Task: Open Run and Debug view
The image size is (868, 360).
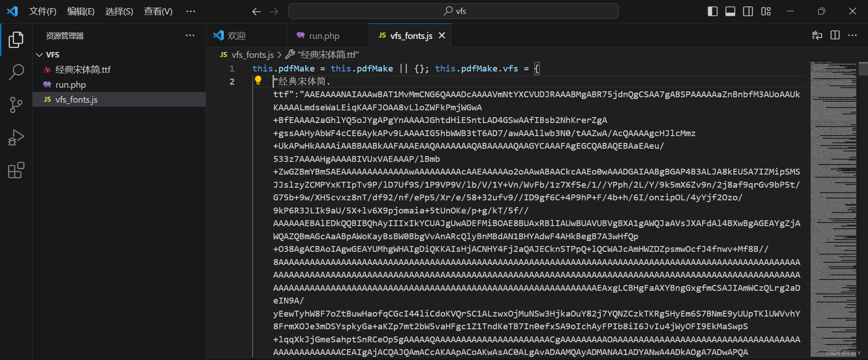Action: [16, 137]
